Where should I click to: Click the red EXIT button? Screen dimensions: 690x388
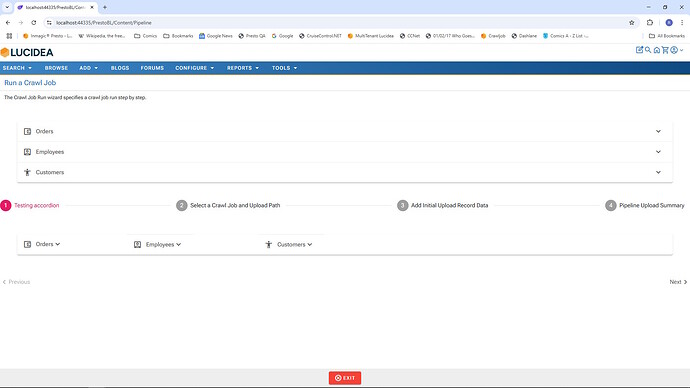[x=345, y=378]
